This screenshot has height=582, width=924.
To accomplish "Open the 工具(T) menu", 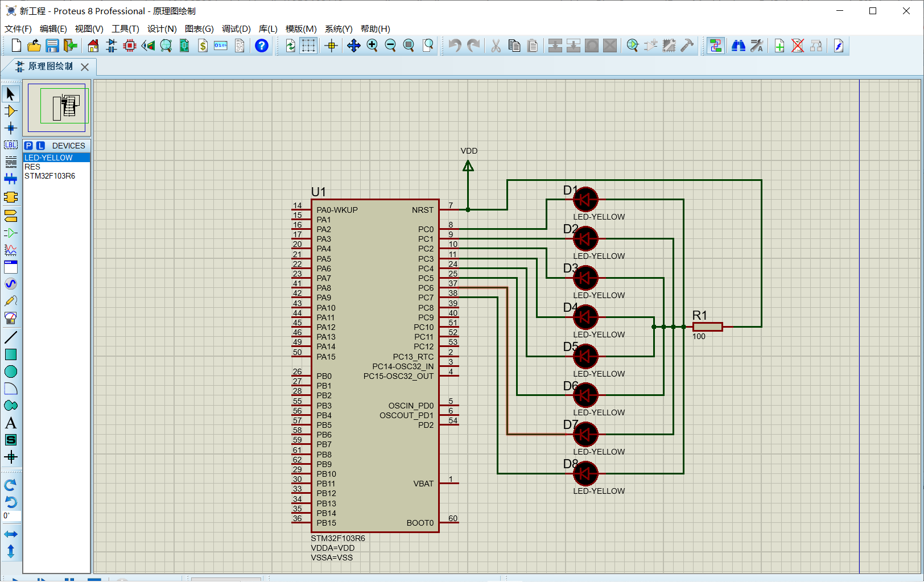I will [x=125, y=29].
